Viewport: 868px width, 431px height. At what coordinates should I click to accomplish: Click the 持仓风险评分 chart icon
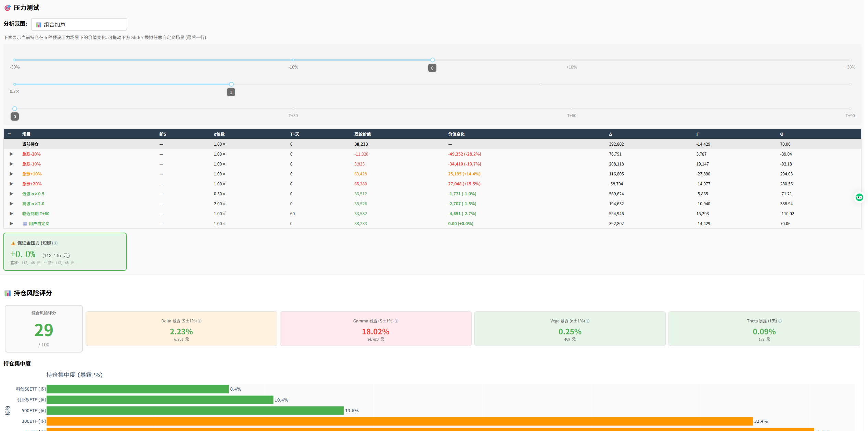(x=8, y=293)
